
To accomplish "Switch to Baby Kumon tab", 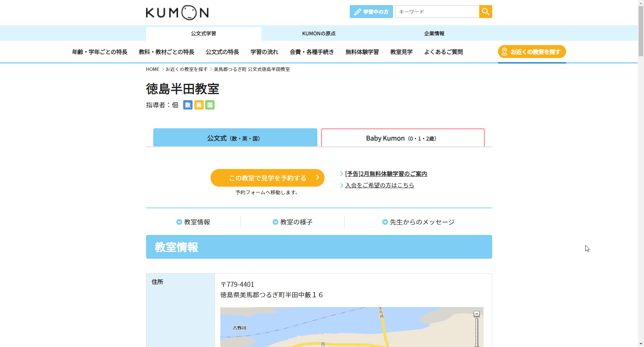I will tap(403, 138).
